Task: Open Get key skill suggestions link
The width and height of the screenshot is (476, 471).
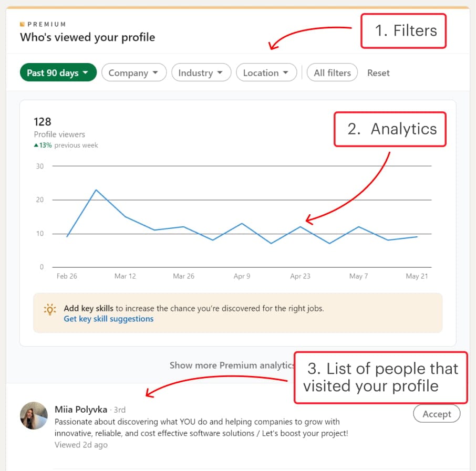Action: [x=108, y=319]
